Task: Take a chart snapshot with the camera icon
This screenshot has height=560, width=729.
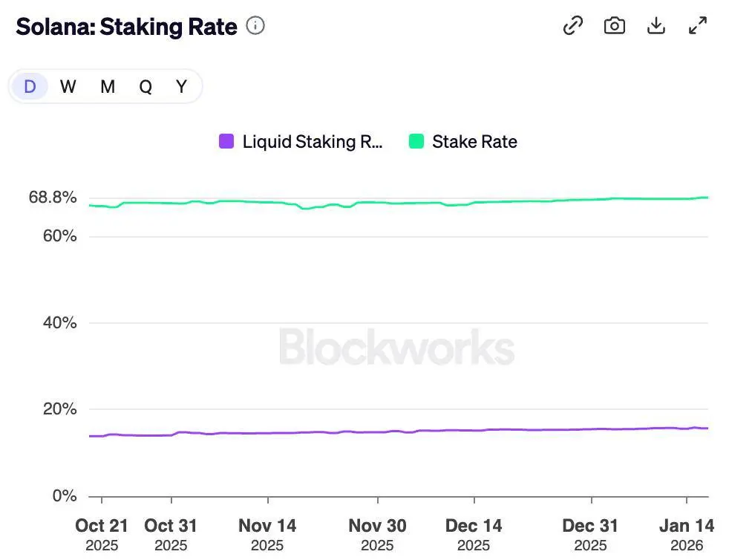Action: 615,26
